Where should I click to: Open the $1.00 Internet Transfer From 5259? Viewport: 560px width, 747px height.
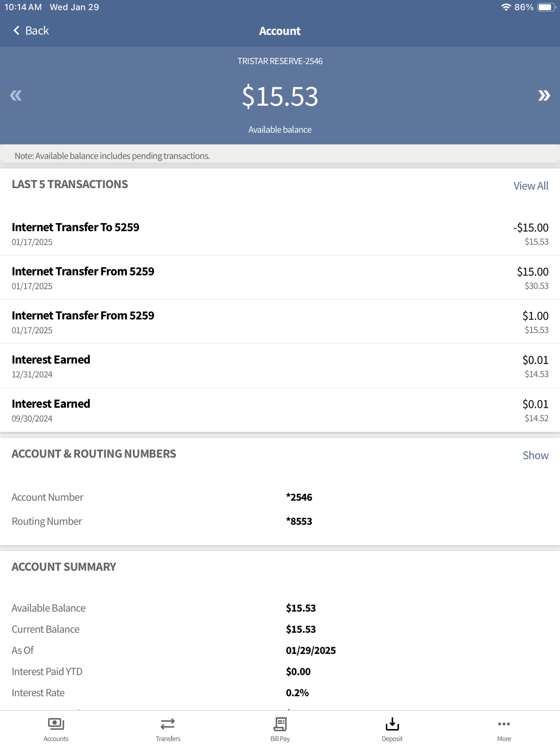coord(280,322)
